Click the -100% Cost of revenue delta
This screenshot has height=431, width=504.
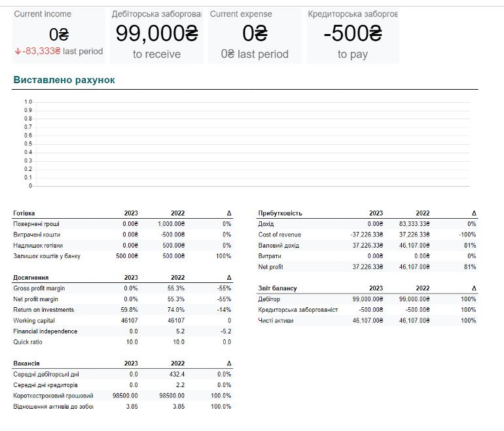pos(467,234)
